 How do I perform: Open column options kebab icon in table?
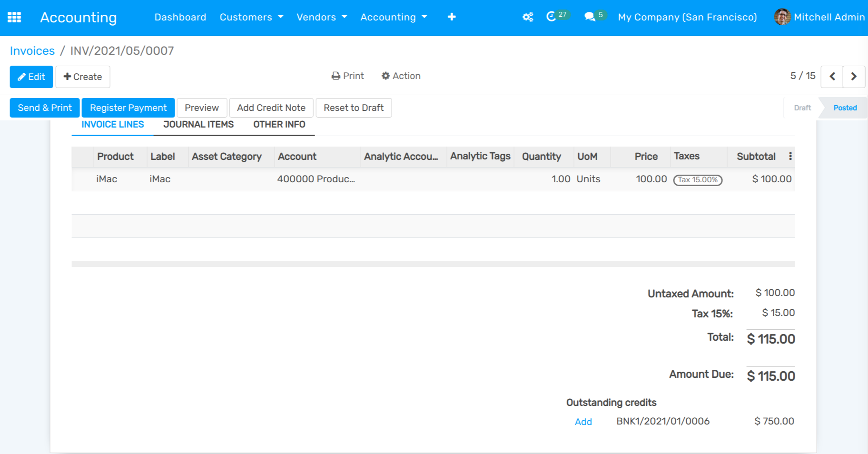pyautogui.click(x=790, y=156)
